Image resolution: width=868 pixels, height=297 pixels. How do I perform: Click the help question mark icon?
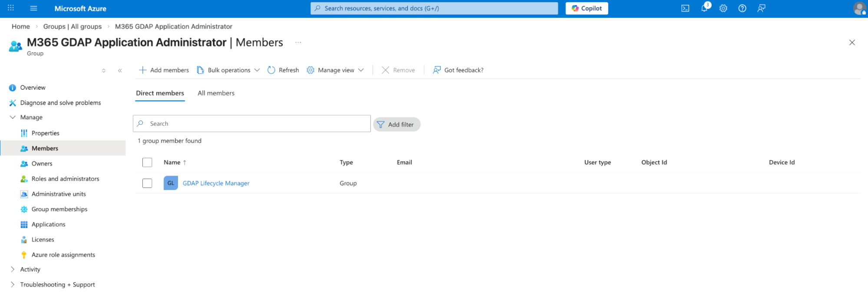(743, 8)
